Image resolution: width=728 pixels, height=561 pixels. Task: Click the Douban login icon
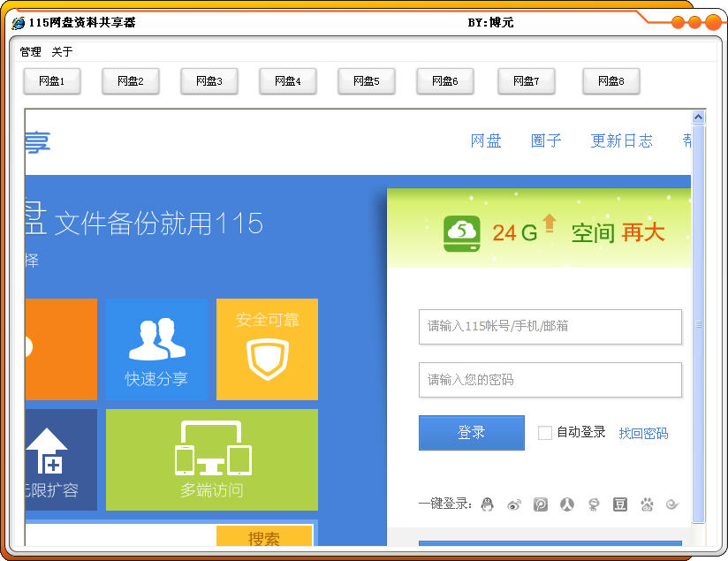coord(620,504)
